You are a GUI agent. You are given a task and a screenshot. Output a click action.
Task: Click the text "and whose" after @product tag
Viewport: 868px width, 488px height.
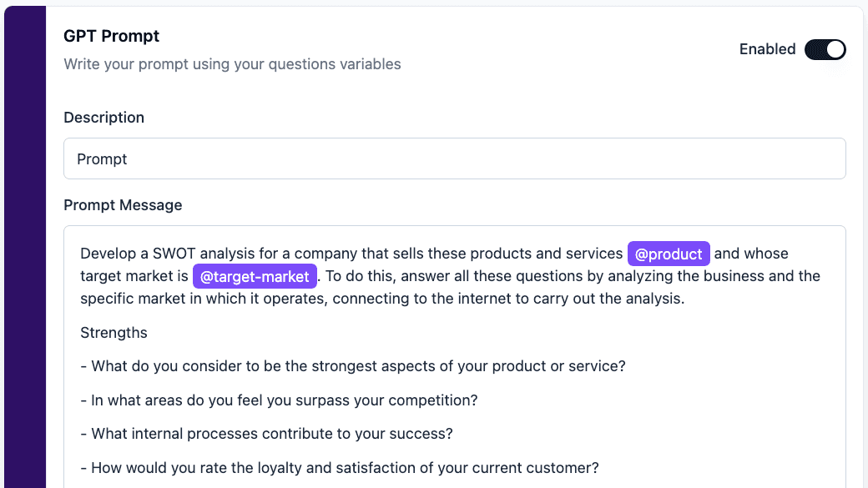coord(751,254)
